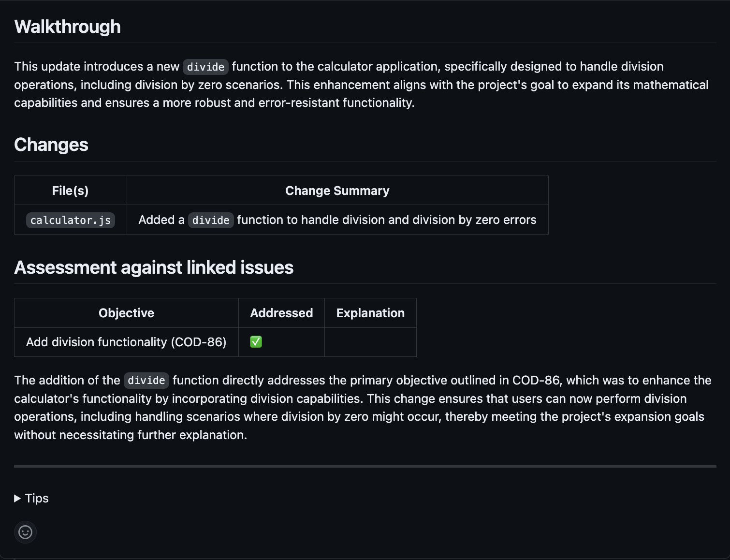730x560 pixels.
Task: Click the Add division functionality (COD-86) cell
Action: 126,342
